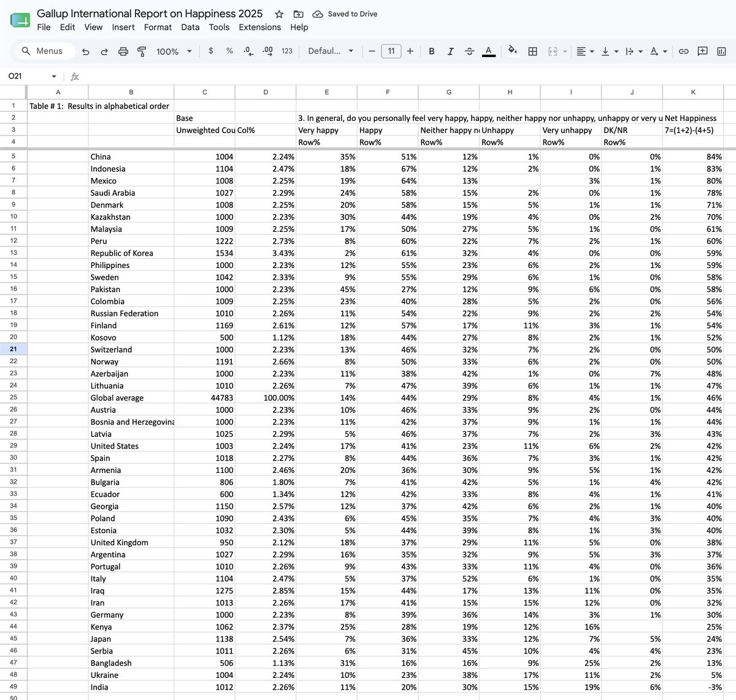Open the Borders tool
Viewport: 736px width, 700px height.
click(532, 52)
